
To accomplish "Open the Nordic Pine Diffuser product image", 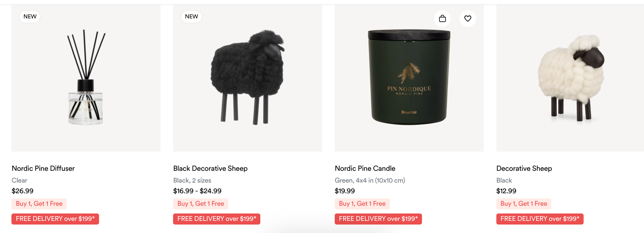I will 86,78.
